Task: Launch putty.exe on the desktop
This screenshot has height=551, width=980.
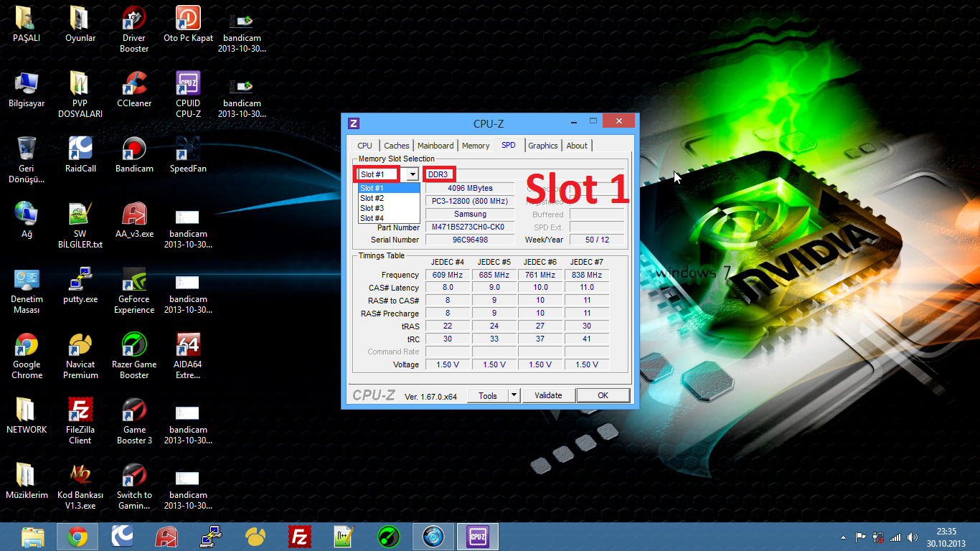Action: (80, 285)
